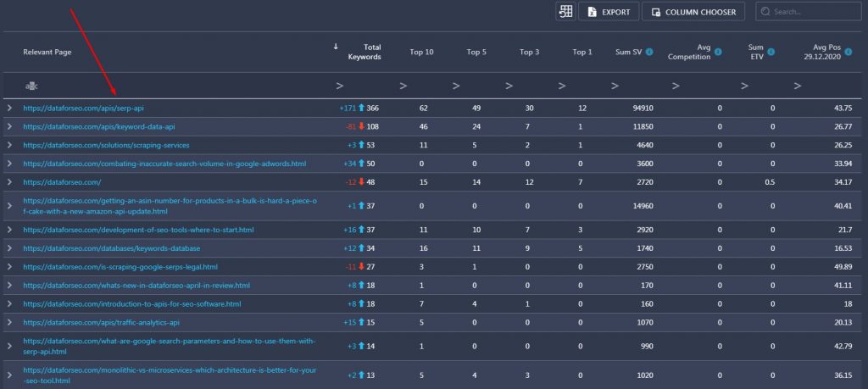Image resolution: width=868 pixels, height=389 pixels.
Task: Open the Avg Pos filter operator
Action: [798, 86]
